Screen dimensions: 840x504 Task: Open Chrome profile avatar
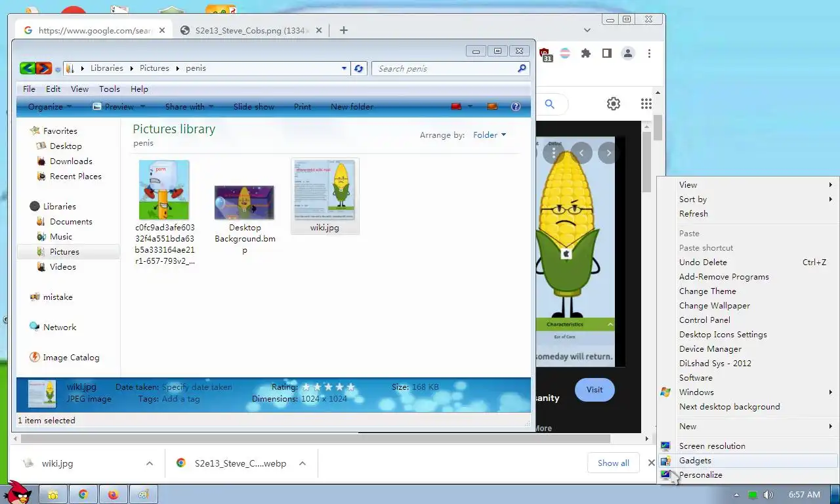(x=628, y=53)
